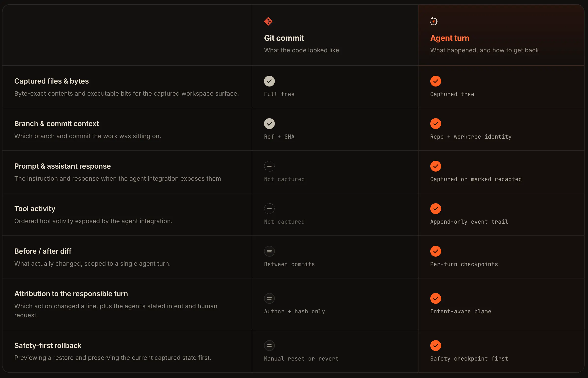588x378 pixels.
Task: Click the dashed minus icon in Prompt row
Action: pos(269,166)
